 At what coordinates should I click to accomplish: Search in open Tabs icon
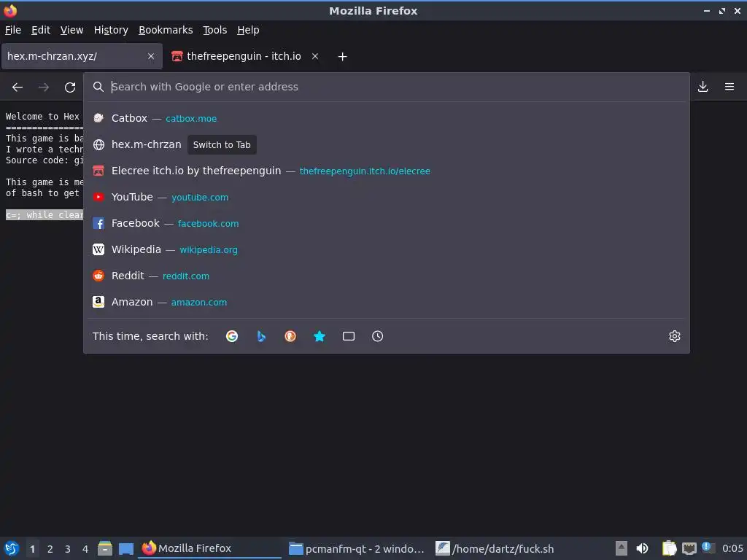(x=348, y=336)
